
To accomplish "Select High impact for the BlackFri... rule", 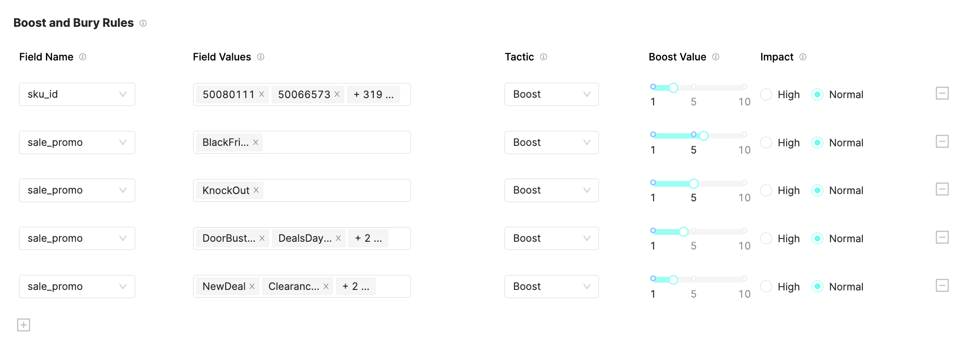I will (766, 143).
